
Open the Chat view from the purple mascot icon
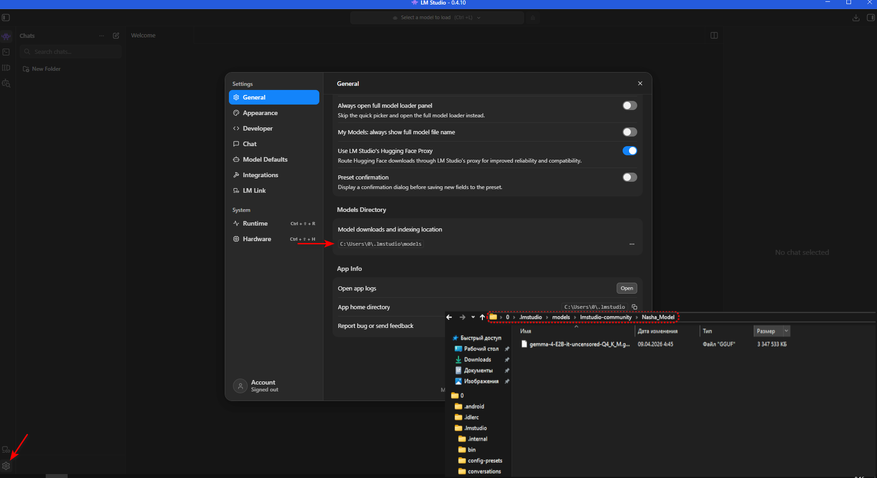[6, 36]
